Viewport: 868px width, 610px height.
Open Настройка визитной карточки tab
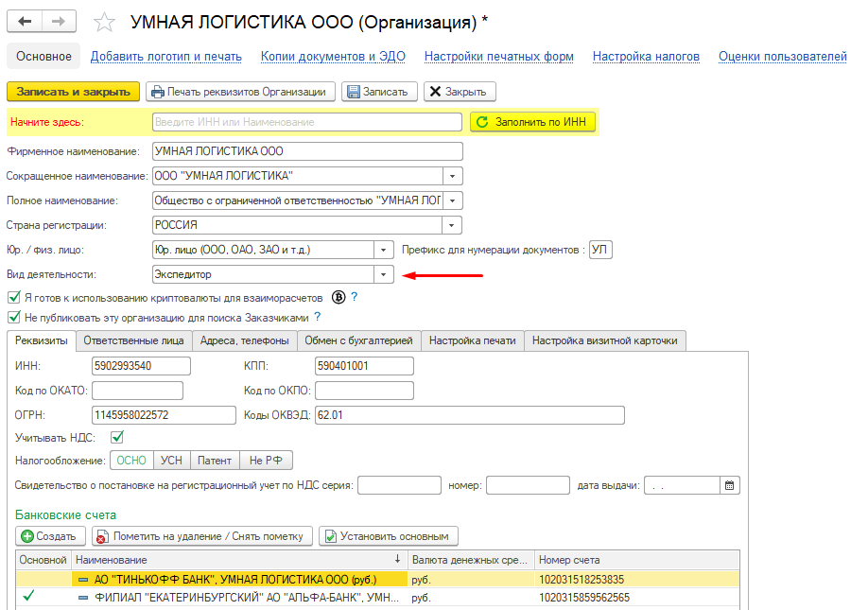click(x=605, y=340)
